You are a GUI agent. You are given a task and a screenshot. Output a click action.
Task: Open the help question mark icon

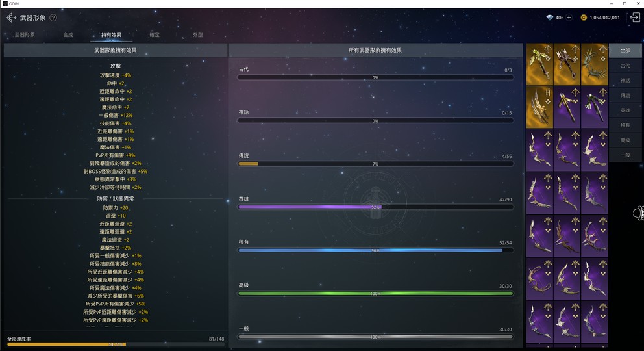[53, 18]
